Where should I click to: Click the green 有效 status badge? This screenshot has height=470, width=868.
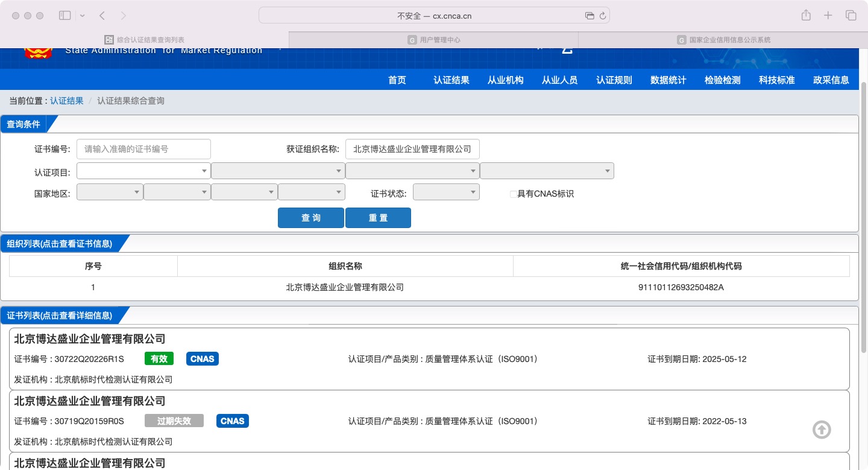point(159,359)
